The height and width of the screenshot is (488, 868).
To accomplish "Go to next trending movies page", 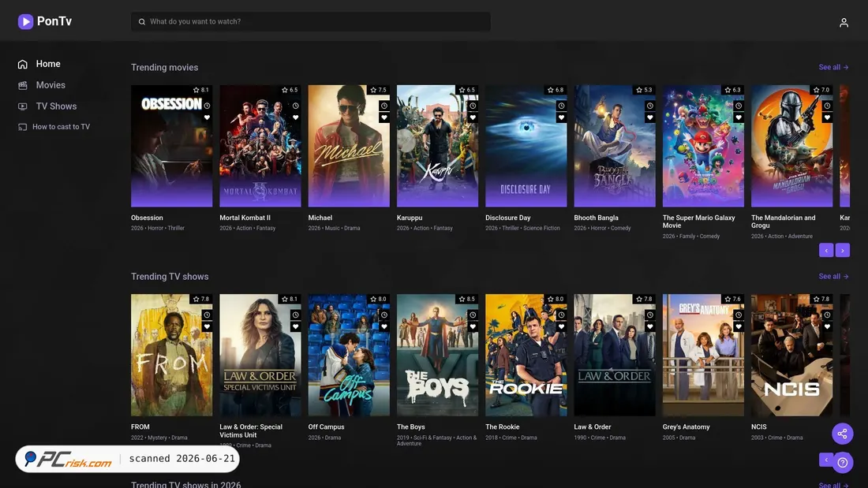I will pos(843,251).
